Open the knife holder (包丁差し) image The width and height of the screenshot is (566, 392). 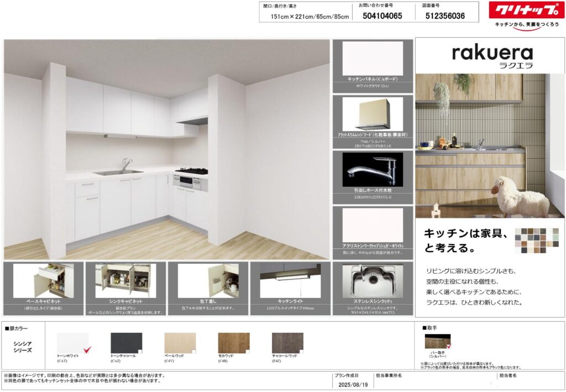pyautogui.click(x=208, y=281)
